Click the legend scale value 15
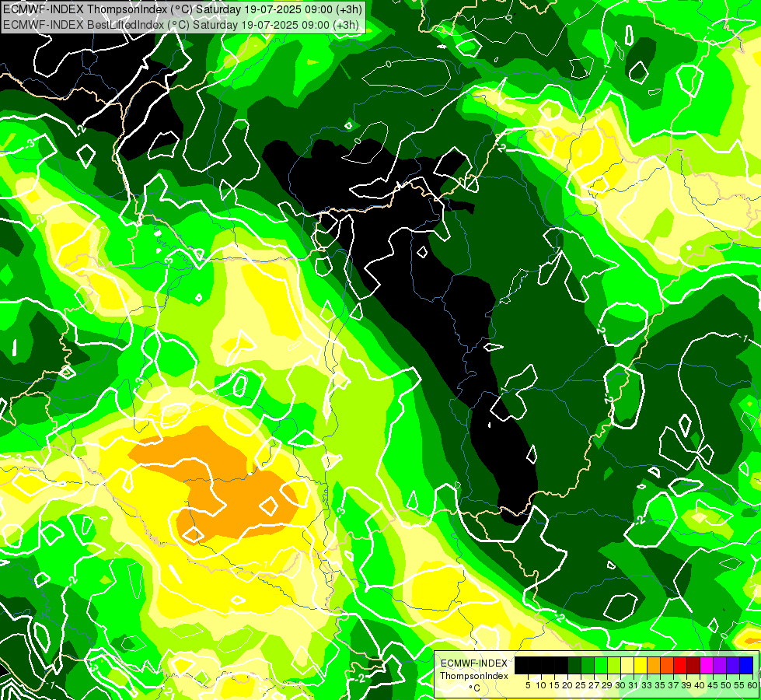761x700 pixels. click(555, 685)
